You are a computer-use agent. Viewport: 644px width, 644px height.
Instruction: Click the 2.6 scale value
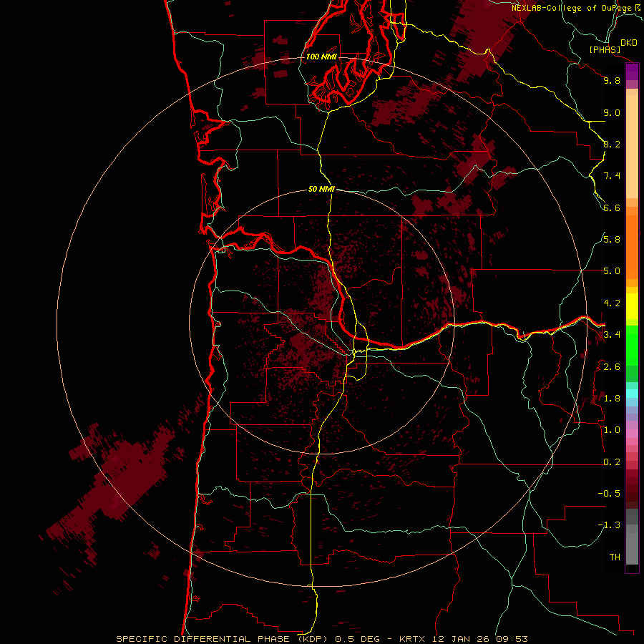tap(612, 367)
